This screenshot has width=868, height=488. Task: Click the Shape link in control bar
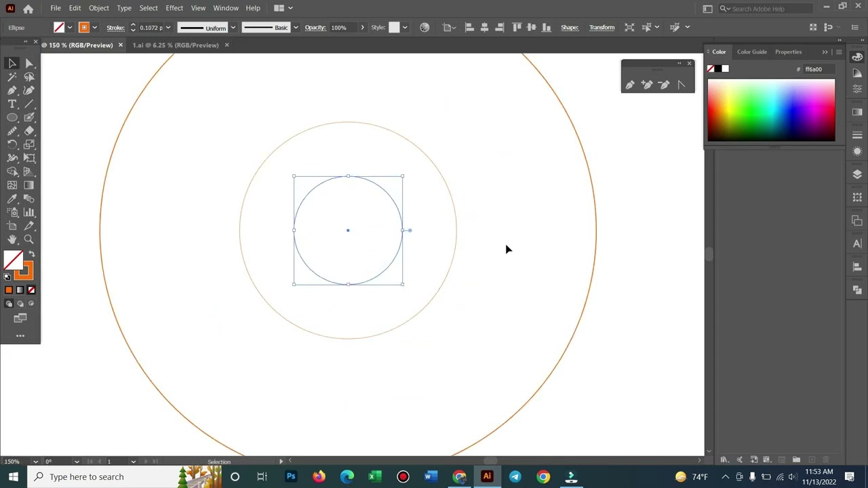click(x=570, y=27)
